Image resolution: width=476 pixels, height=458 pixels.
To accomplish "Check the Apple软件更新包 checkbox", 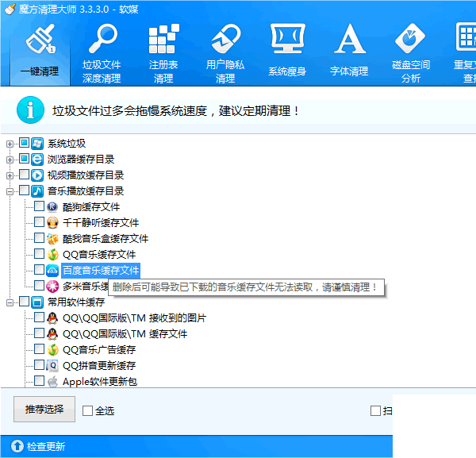I will 39,380.
